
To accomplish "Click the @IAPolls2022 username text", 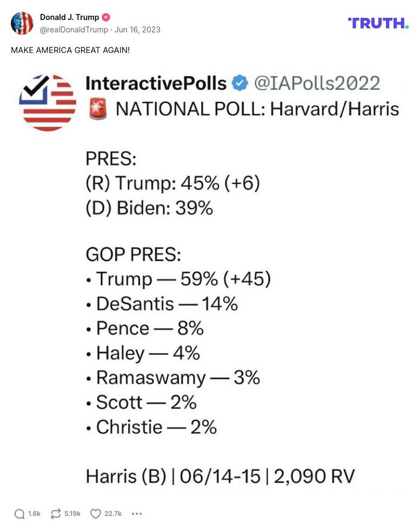I will coord(317,83).
